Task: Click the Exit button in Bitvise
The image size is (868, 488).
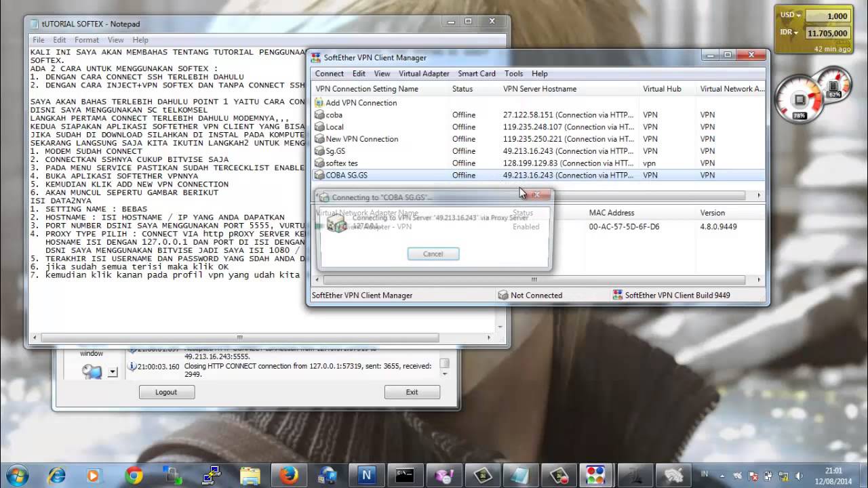Action: [x=412, y=392]
